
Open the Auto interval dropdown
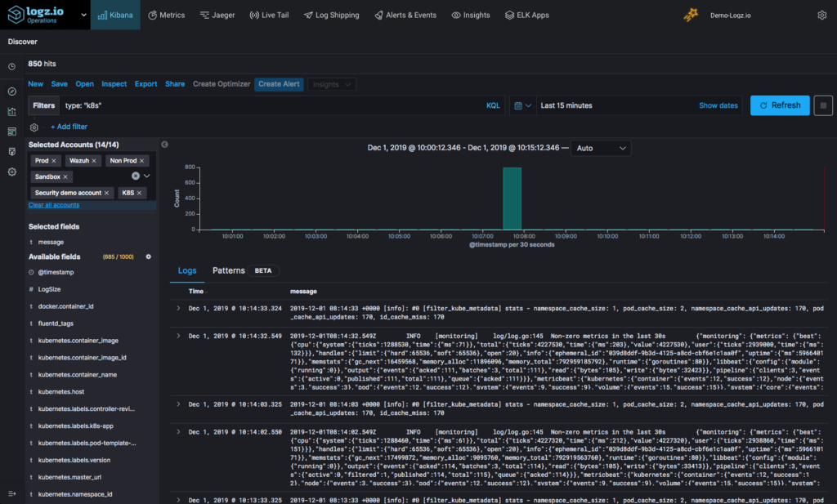click(x=602, y=148)
